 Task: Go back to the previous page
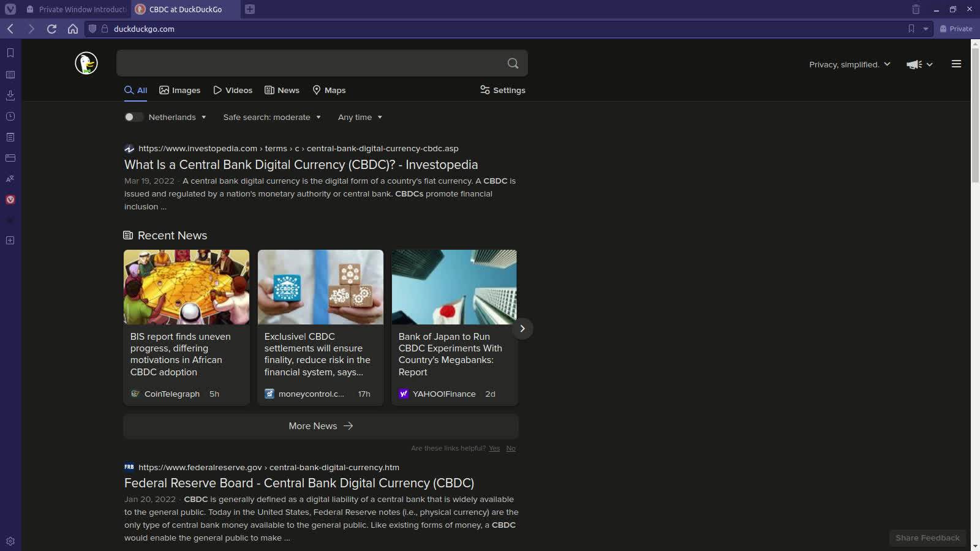(10, 29)
